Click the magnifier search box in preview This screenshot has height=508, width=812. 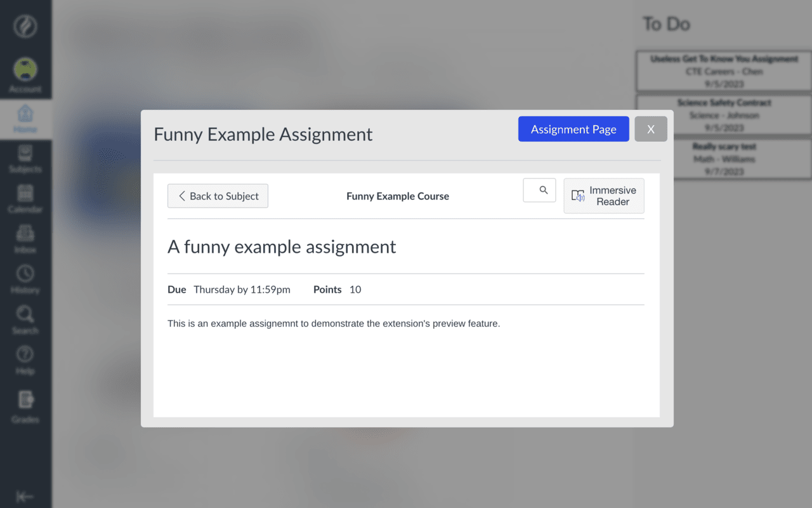click(539, 190)
